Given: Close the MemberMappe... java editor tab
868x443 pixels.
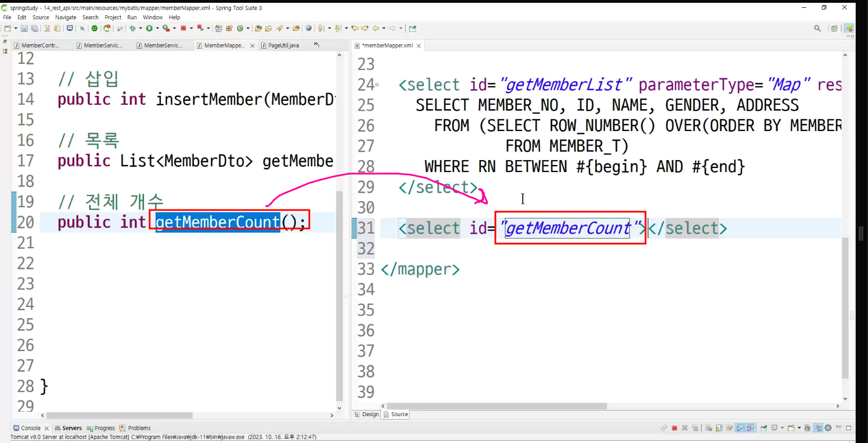Looking at the screenshot, I should click(252, 46).
